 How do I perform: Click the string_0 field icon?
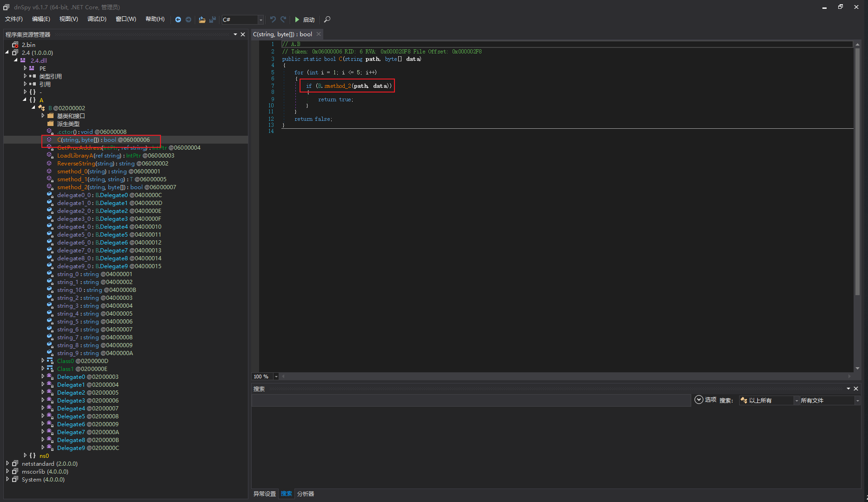50,274
